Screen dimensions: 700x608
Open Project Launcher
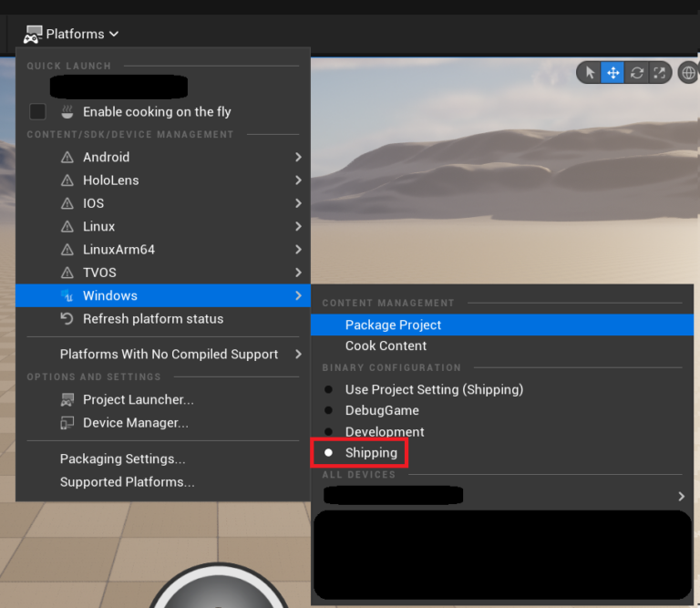pyautogui.click(x=163, y=399)
